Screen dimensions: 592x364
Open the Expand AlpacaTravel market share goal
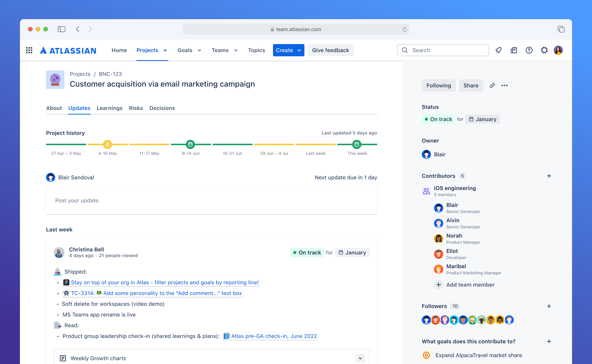click(x=479, y=355)
